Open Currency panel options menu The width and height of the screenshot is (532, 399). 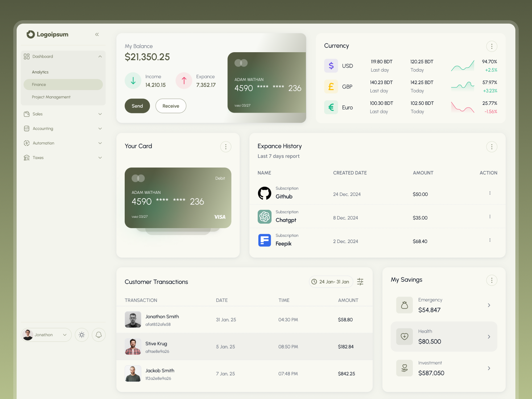(x=492, y=46)
